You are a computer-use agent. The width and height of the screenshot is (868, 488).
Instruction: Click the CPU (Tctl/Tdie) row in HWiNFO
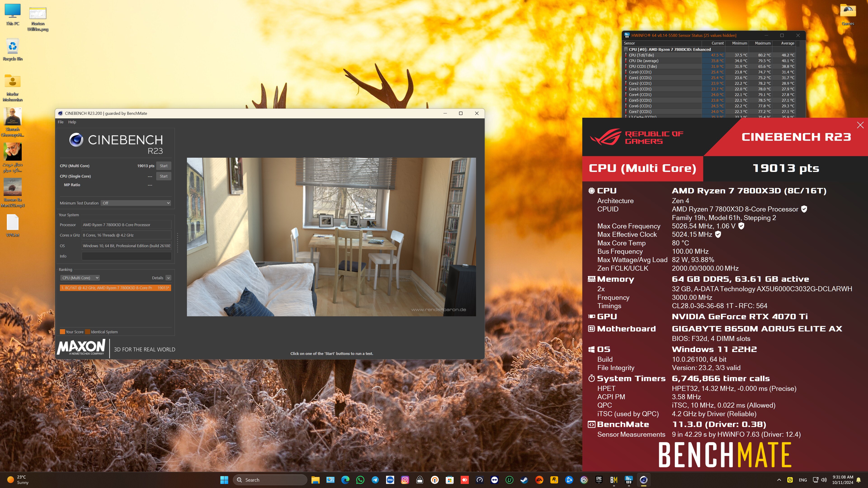coord(710,55)
